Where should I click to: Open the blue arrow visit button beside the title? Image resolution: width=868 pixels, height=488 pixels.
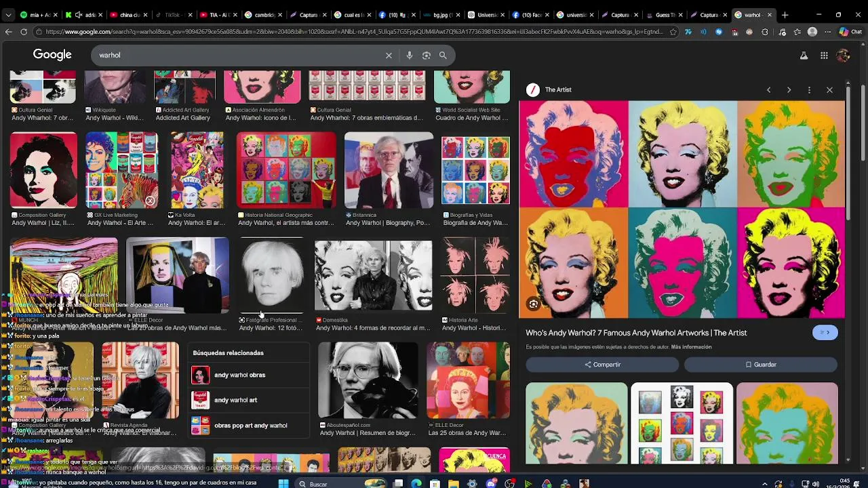coord(825,332)
